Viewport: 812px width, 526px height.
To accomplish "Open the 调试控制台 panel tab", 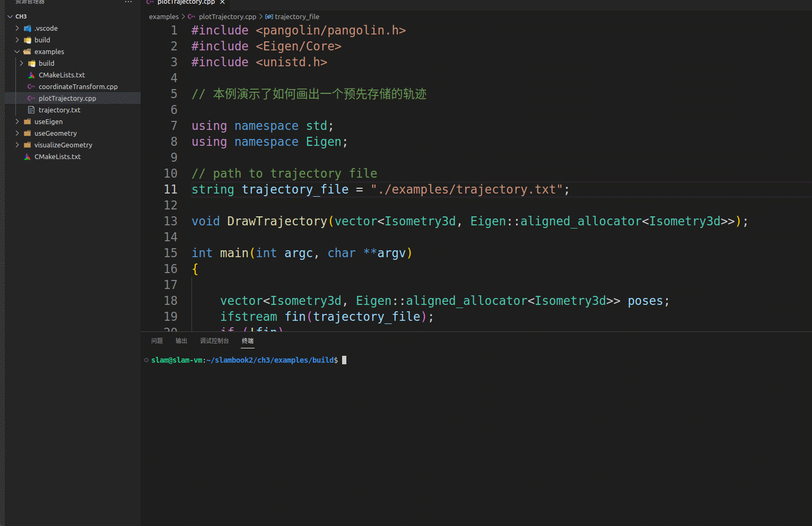I will click(214, 341).
